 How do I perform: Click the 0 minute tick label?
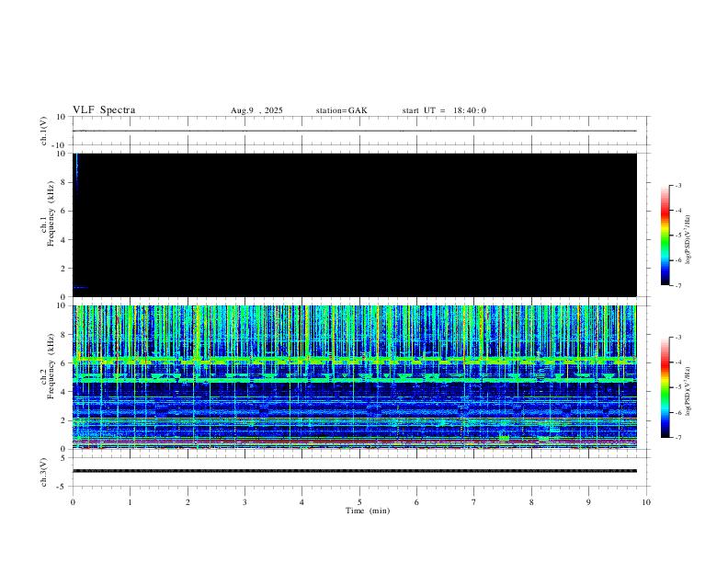(x=73, y=502)
